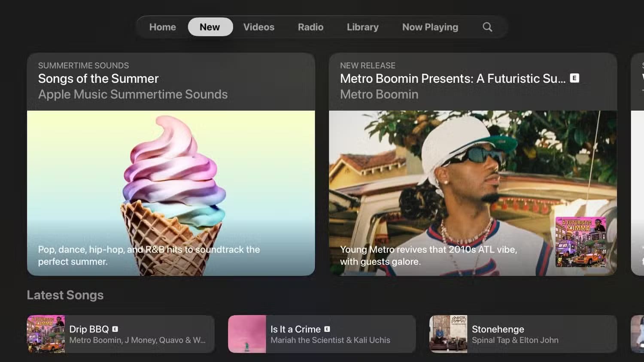Open the Latest Songs section heading
Image resolution: width=644 pixels, height=362 pixels.
coord(65,295)
